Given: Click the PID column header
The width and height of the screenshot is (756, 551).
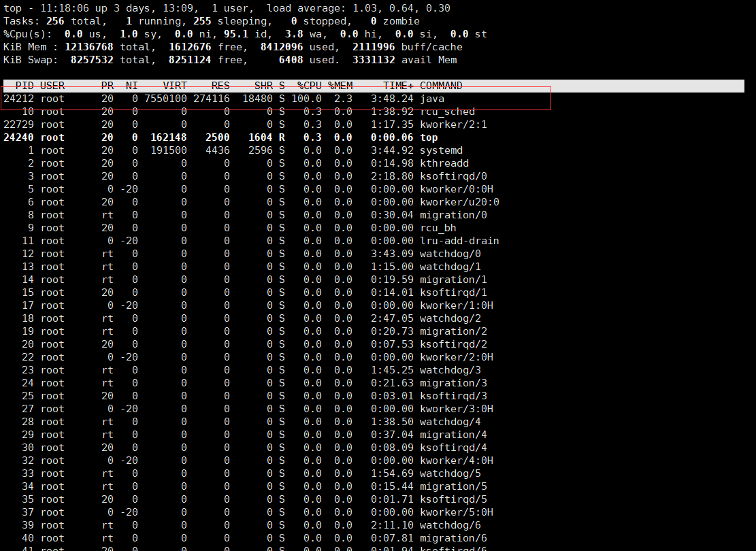Looking at the screenshot, I should 24,86.
